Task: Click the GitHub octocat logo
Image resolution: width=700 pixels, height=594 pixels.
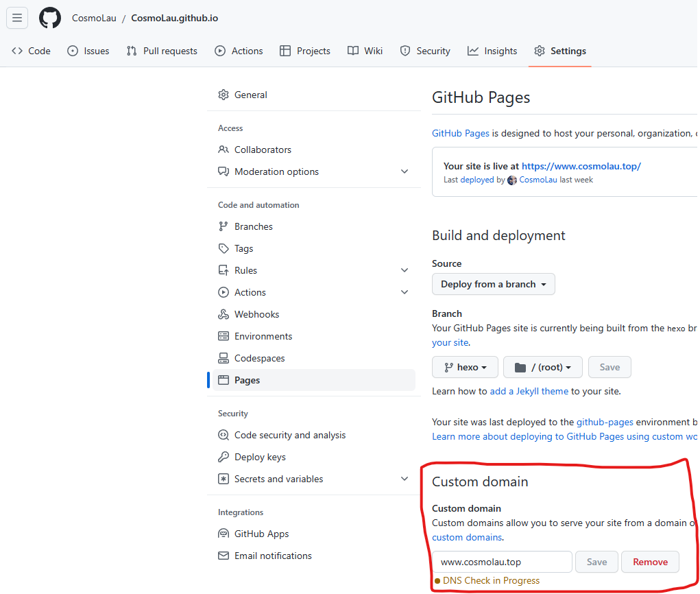Action: tap(50, 19)
